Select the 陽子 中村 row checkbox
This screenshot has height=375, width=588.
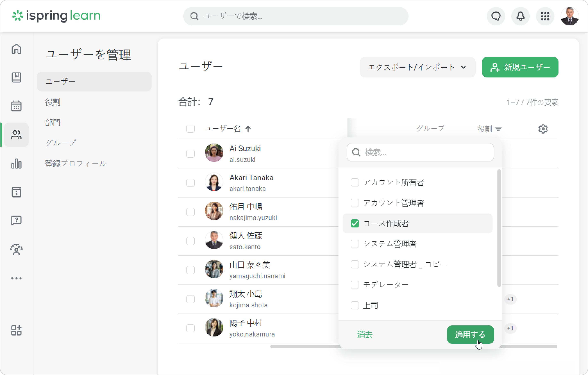click(191, 328)
